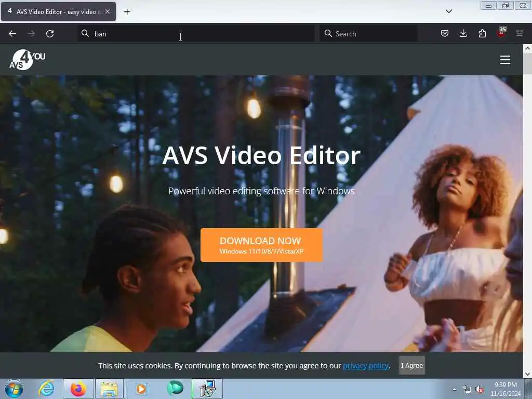Click the network tray icon
532x399 pixels.
click(467, 390)
